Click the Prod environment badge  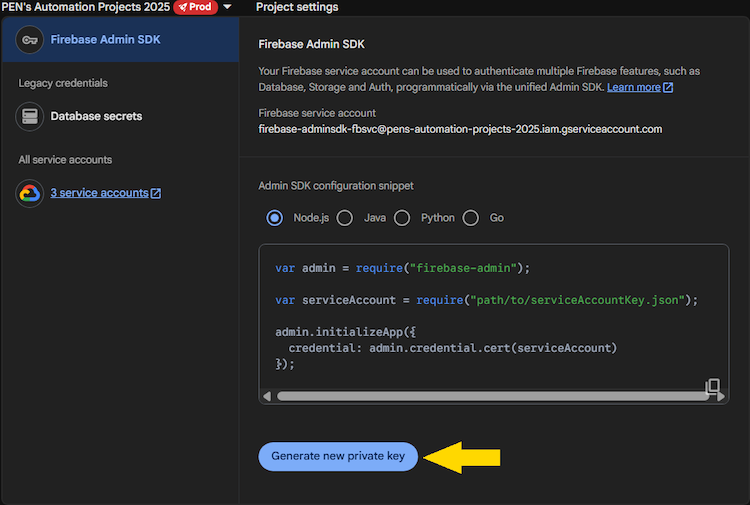195,7
